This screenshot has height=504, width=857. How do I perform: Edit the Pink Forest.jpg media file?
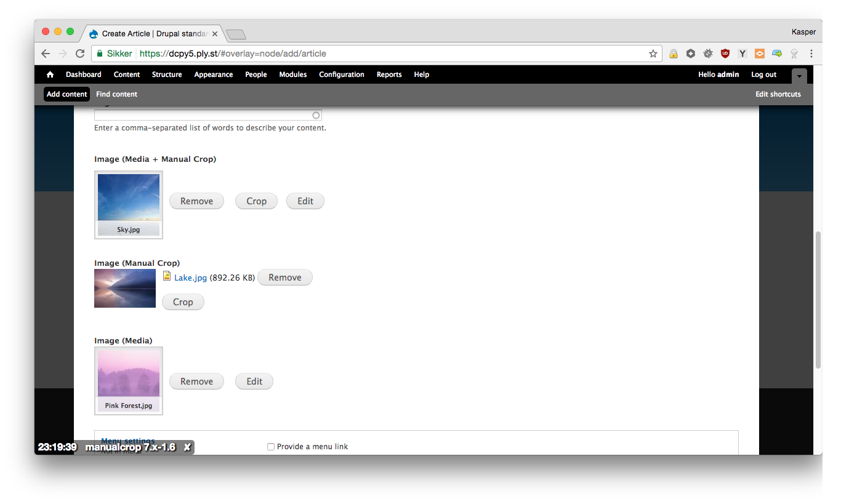(x=254, y=382)
